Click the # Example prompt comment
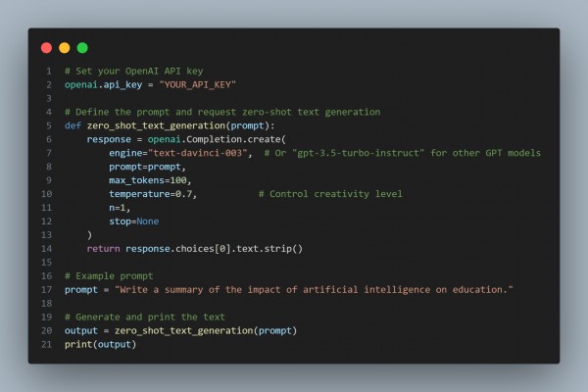The width and height of the screenshot is (588, 392). coord(109,276)
